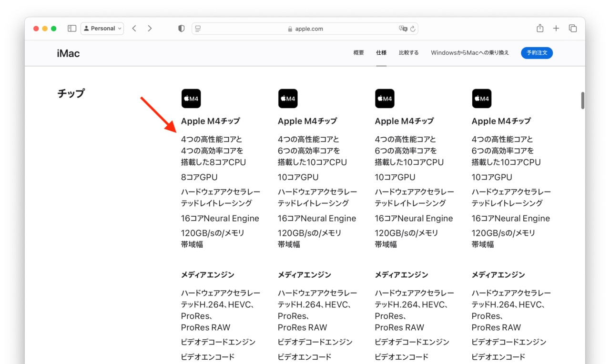Maximize the Safari window
The width and height of the screenshot is (610, 364).
click(54, 29)
